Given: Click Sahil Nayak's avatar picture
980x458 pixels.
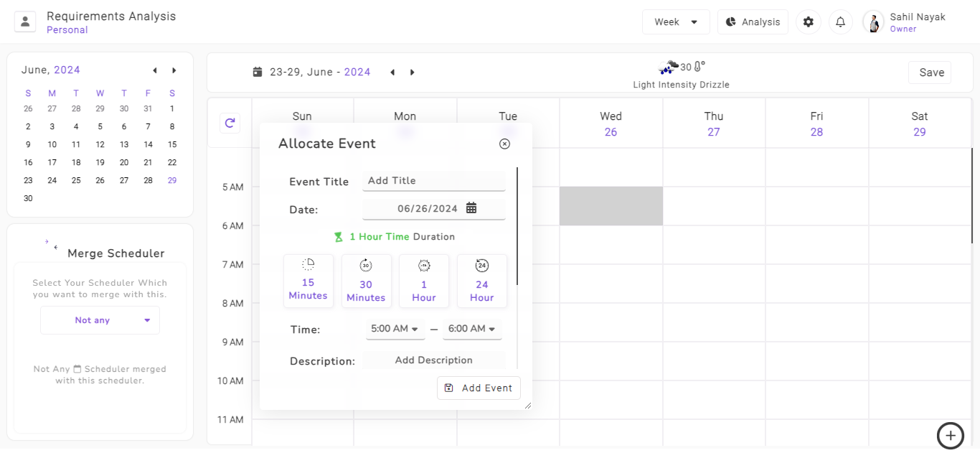Looking at the screenshot, I should pos(874,22).
